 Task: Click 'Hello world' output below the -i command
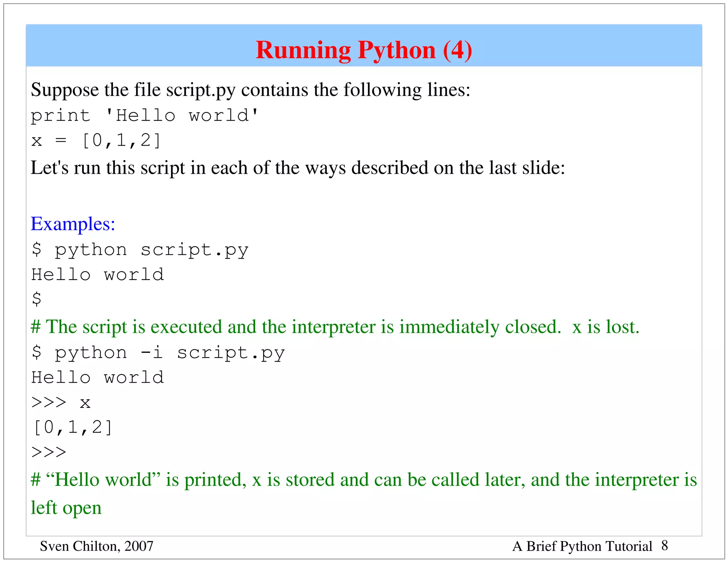(x=97, y=377)
